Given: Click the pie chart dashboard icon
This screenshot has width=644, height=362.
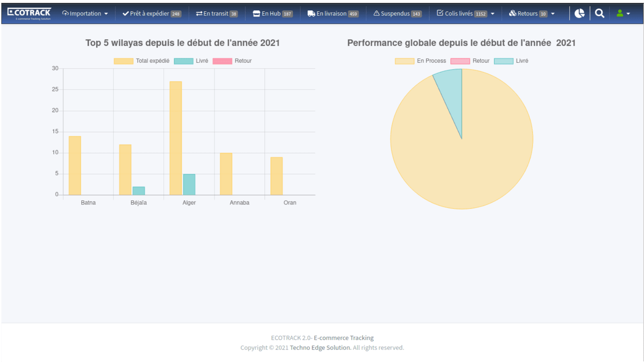Looking at the screenshot, I should 580,13.
